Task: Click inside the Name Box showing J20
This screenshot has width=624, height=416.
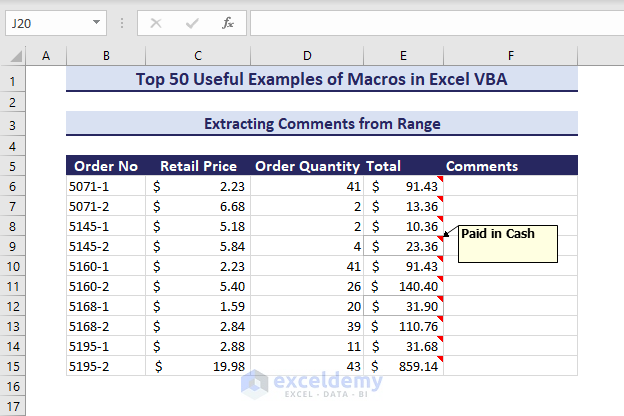Action: pyautogui.click(x=45, y=22)
